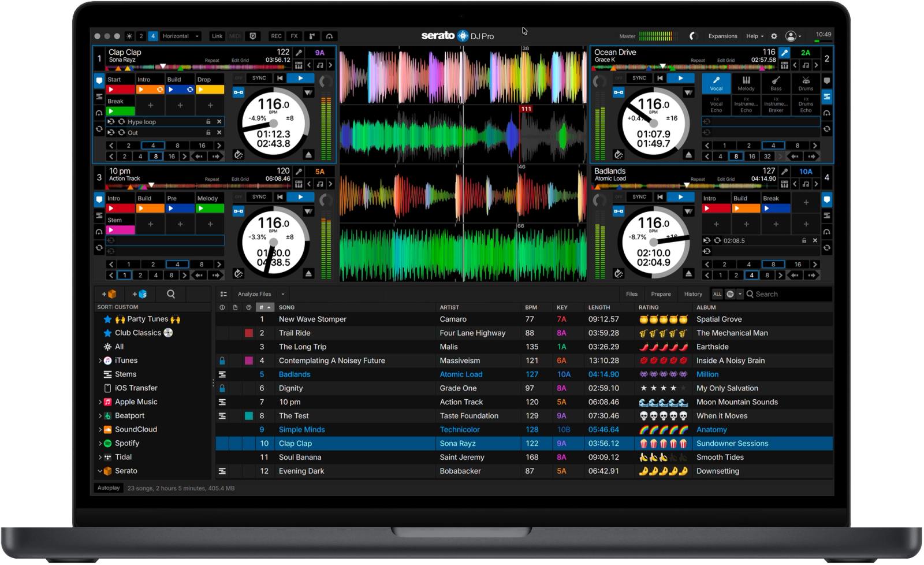Click Edit Grid on deck 1

[x=240, y=60]
